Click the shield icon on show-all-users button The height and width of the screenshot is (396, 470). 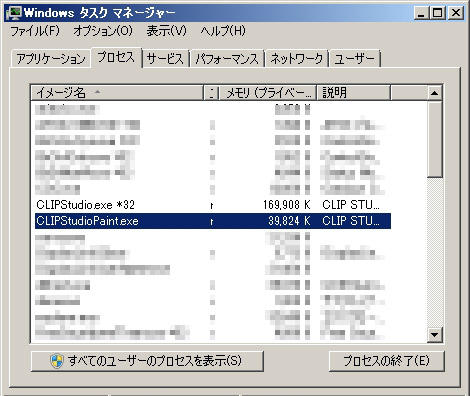[57, 361]
